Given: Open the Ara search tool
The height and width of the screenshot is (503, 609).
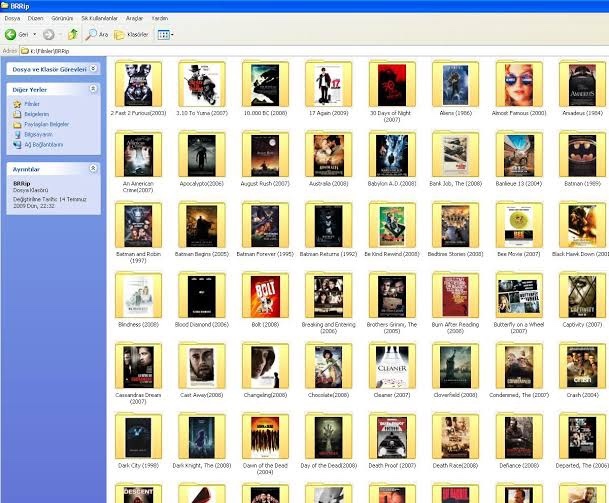Looking at the screenshot, I should [x=97, y=35].
